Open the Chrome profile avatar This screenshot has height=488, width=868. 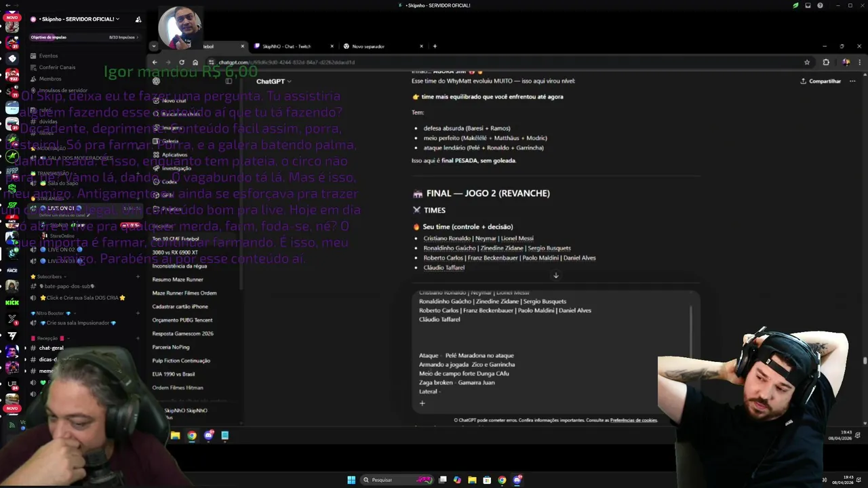(846, 62)
